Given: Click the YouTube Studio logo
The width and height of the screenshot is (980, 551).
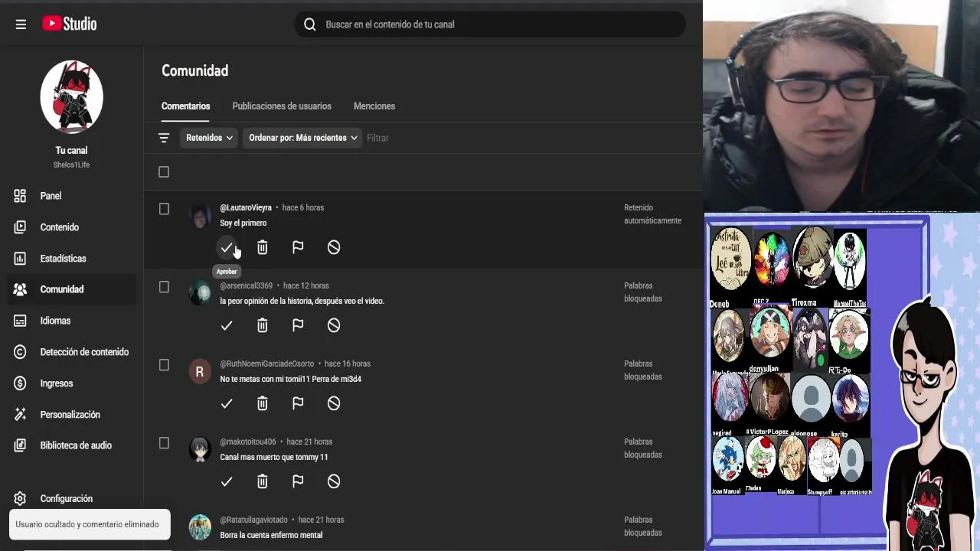Looking at the screenshot, I should [x=69, y=24].
